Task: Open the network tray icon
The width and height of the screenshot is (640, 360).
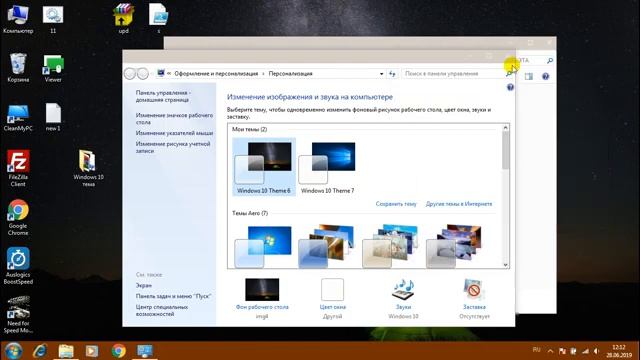Action: click(585, 351)
